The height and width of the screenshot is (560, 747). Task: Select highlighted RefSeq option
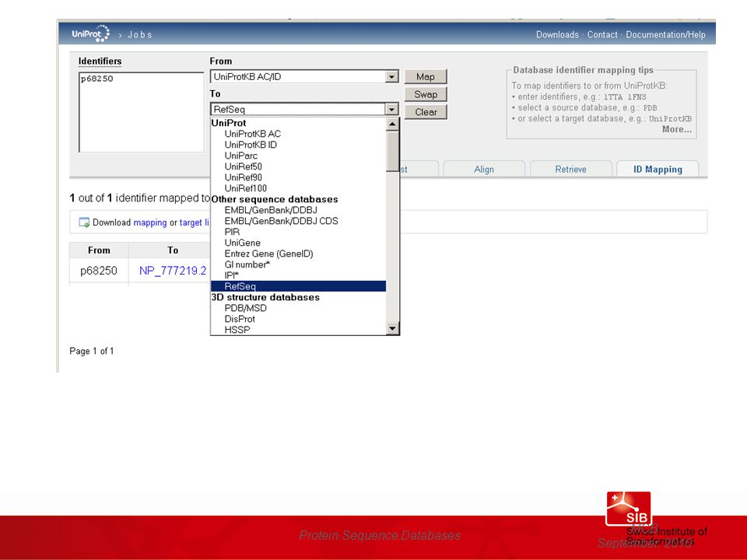298,286
